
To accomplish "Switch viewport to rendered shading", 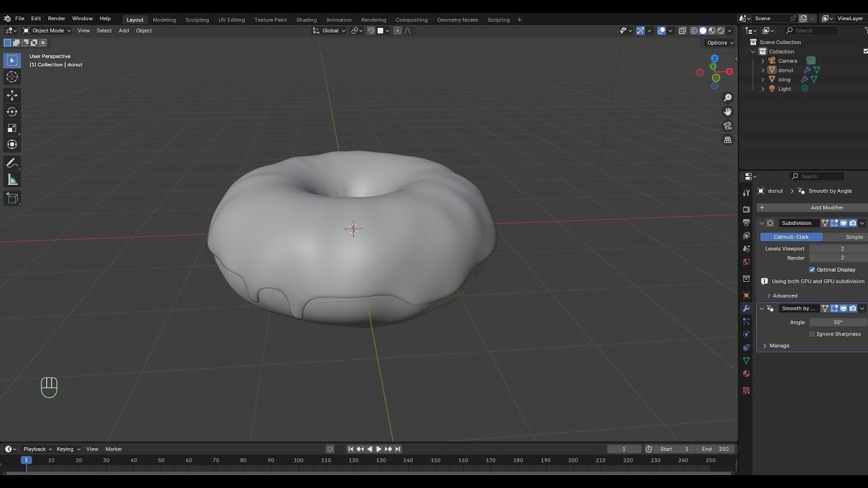I will point(721,30).
